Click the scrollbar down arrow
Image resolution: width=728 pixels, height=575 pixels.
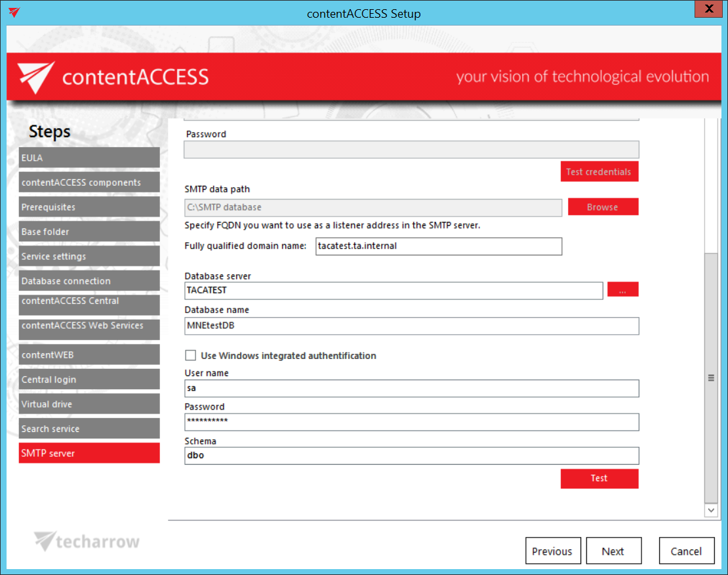(x=711, y=509)
